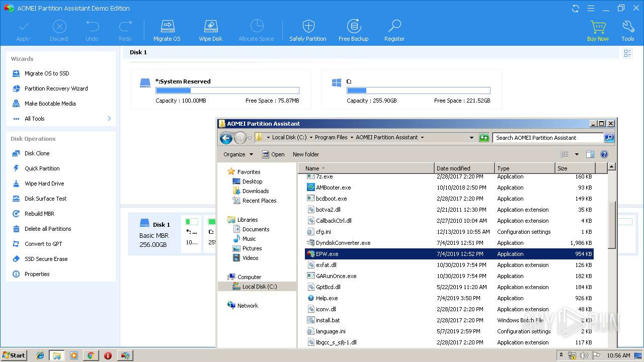Select Rebuild MBR operation
644x362 pixels.
(39, 214)
